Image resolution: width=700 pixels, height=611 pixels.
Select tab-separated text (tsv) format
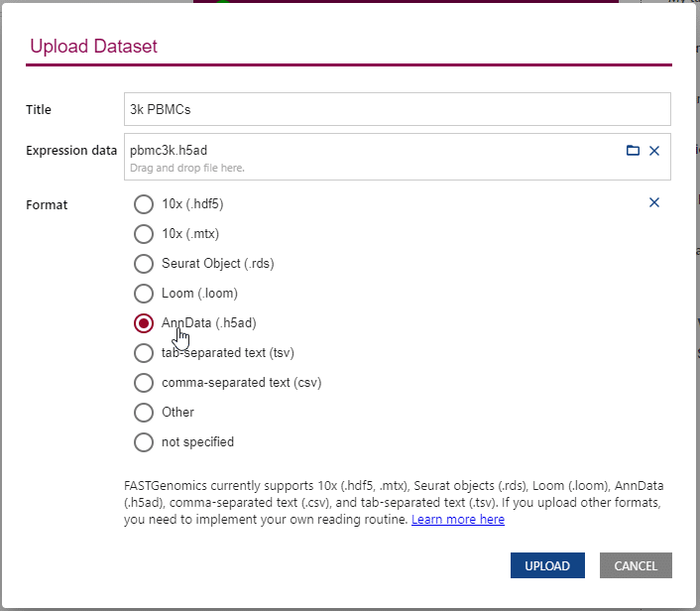pos(144,353)
